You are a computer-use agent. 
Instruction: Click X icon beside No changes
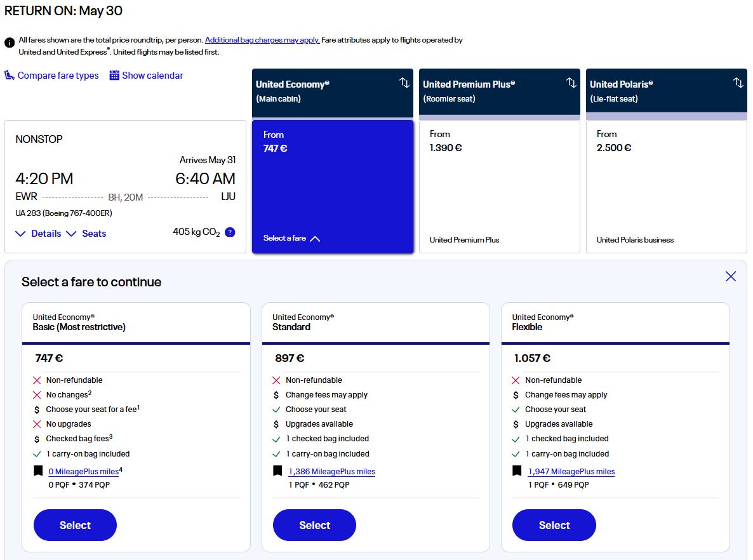[x=36, y=395]
